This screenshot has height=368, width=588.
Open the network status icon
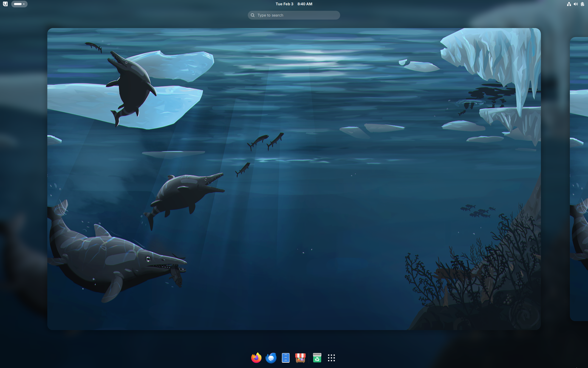pos(569,4)
